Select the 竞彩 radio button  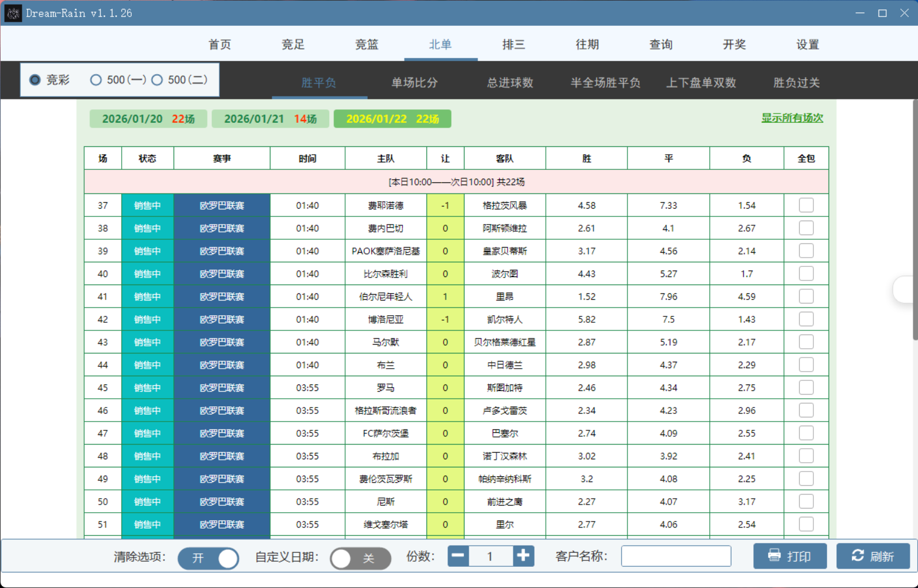35,80
